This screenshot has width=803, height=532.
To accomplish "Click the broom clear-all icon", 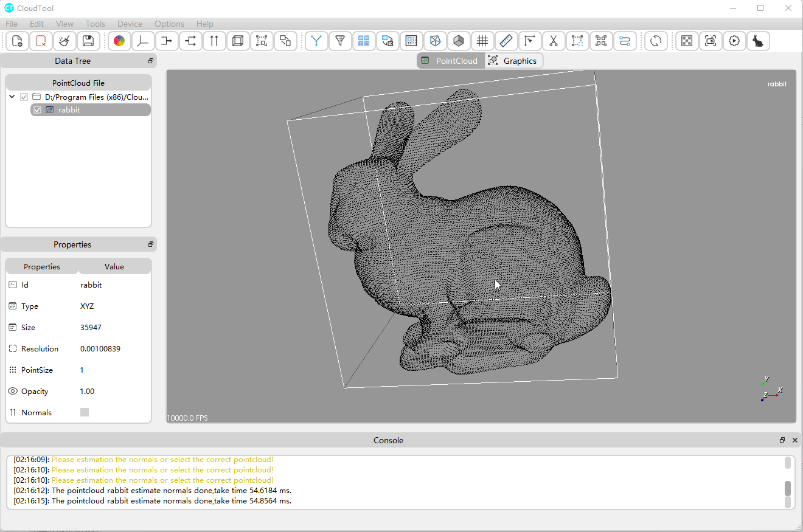I will 64,41.
